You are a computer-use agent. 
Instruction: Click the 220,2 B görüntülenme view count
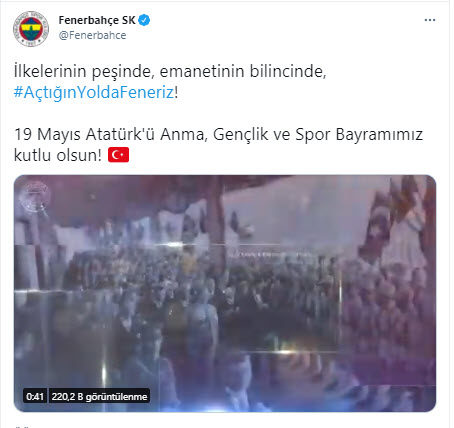99,396
